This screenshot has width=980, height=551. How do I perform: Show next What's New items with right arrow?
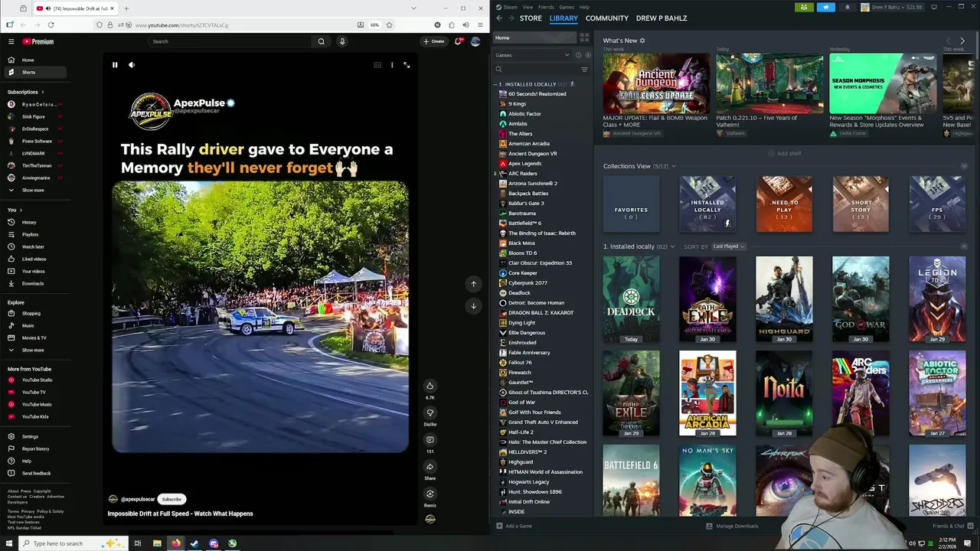pyautogui.click(x=962, y=41)
